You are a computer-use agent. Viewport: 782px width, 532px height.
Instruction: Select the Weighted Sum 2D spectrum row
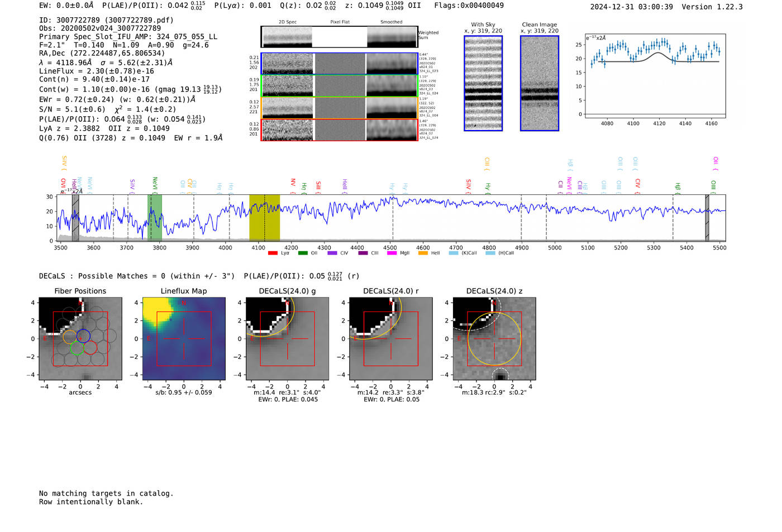point(339,36)
